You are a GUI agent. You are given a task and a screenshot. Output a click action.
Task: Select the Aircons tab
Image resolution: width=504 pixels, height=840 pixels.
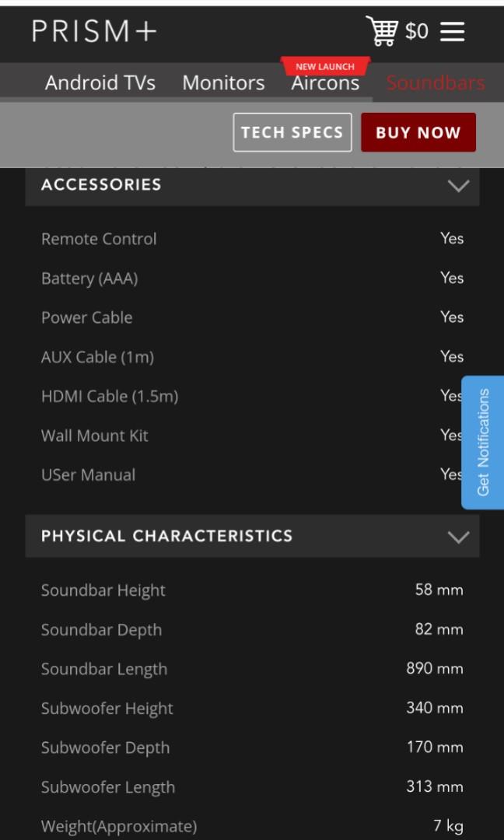pyautogui.click(x=325, y=83)
